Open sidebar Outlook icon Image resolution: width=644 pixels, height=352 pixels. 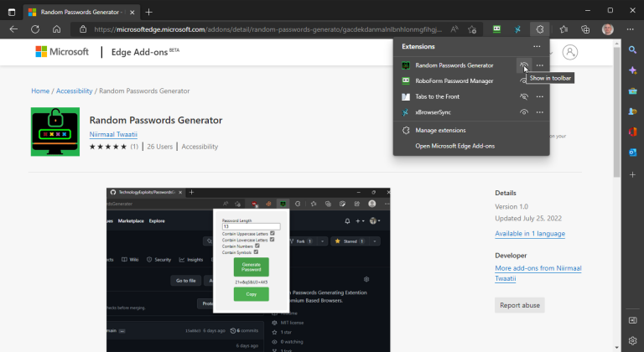[632, 153]
